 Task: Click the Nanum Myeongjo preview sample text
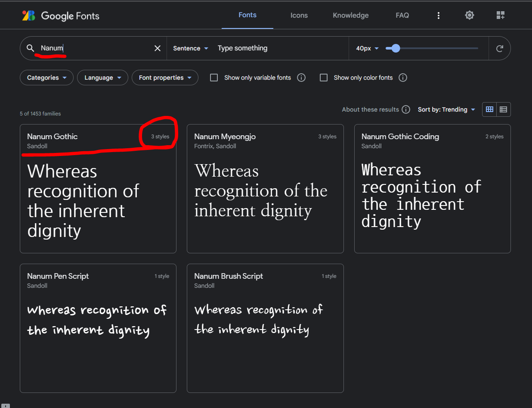tap(261, 191)
